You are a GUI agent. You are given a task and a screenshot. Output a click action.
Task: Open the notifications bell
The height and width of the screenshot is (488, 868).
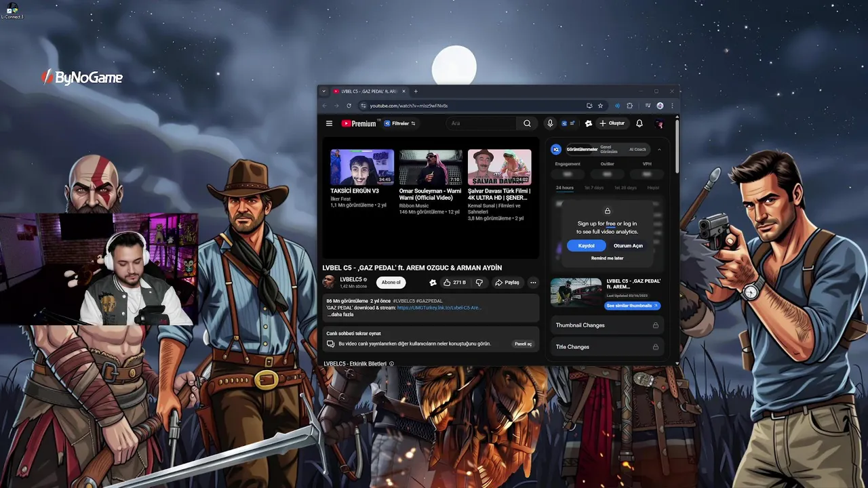pyautogui.click(x=639, y=123)
